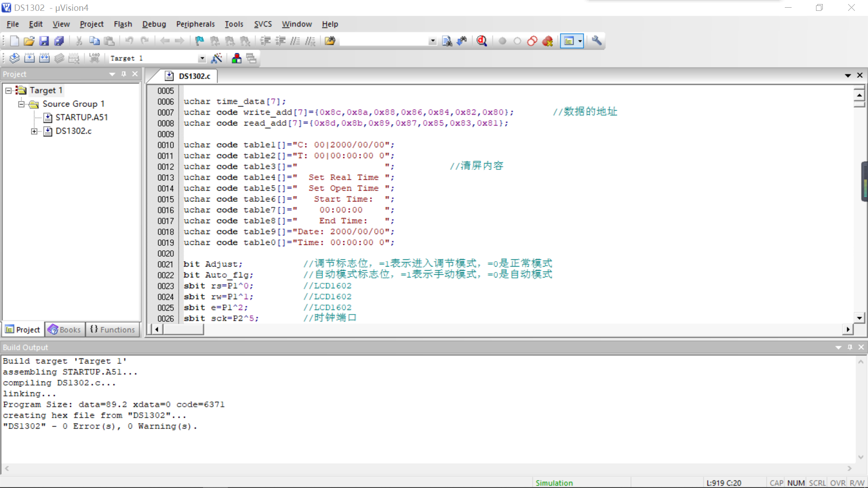Open the Peripherals menu
Image resolution: width=868 pixels, height=488 pixels.
click(x=195, y=24)
